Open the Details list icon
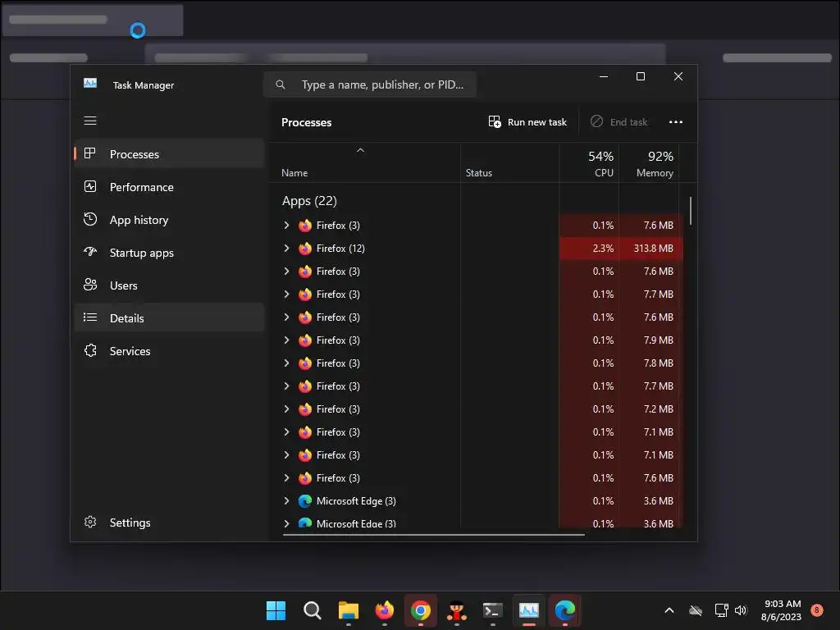The height and width of the screenshot is (630, 840). pyautogui.click(x=90, y=317)
